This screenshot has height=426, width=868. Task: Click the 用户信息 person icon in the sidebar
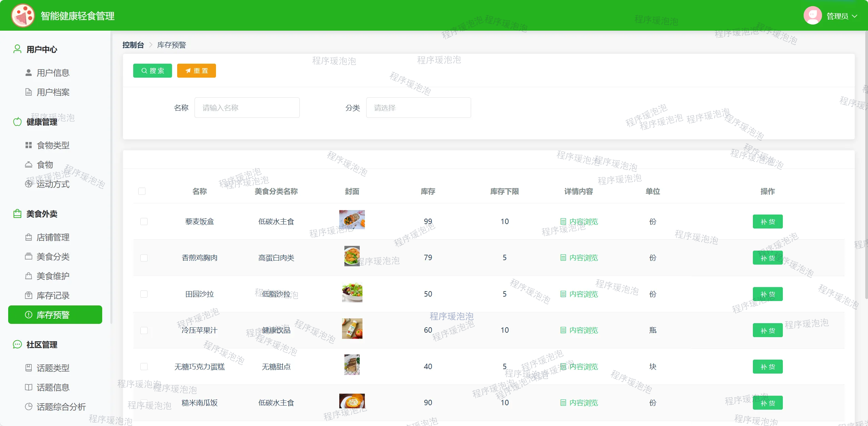[x=29, y=73]
